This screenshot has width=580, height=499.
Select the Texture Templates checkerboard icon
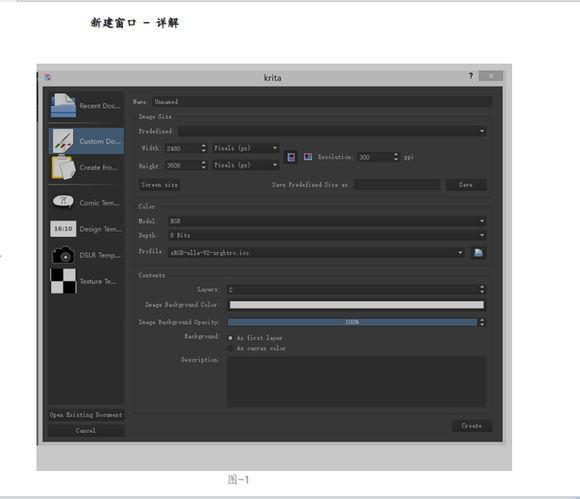63,281
